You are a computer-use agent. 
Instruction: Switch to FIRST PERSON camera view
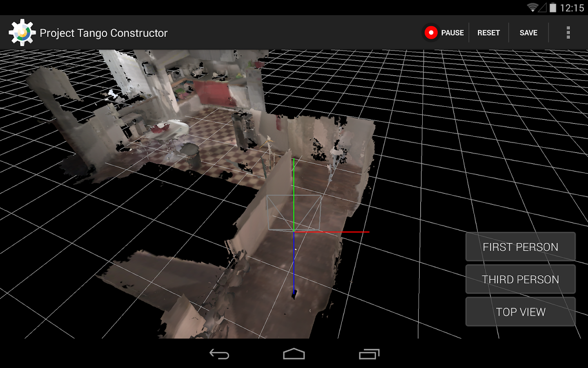(520, 247)
